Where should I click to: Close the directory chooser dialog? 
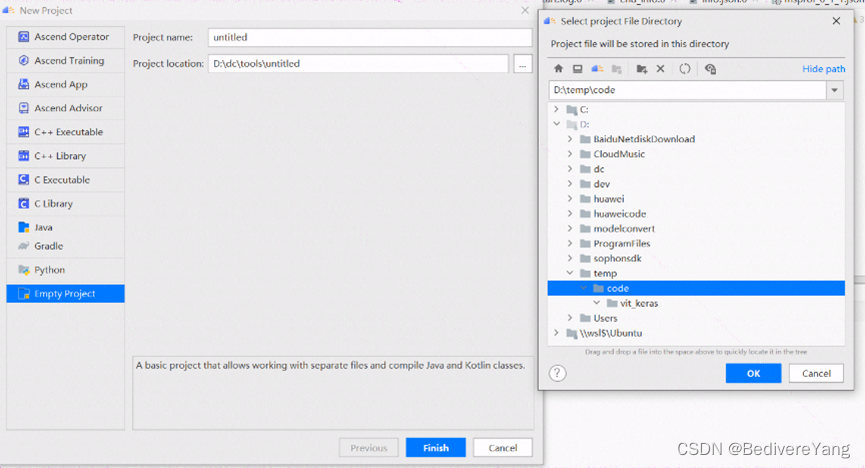[x=836, y=21]
